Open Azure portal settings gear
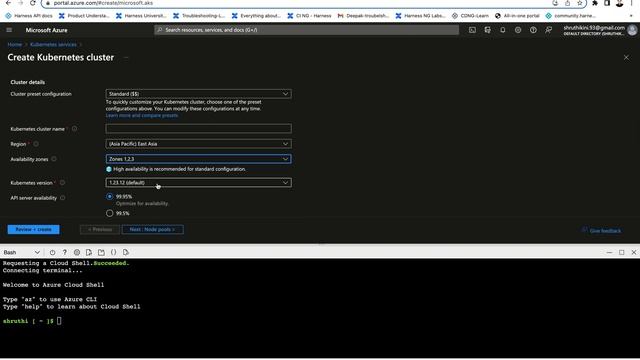 click(518, 30)
